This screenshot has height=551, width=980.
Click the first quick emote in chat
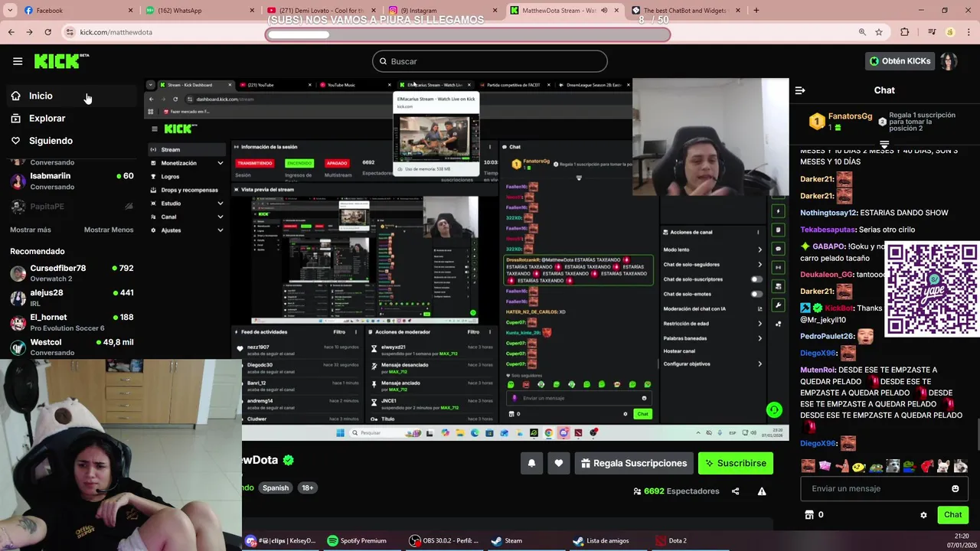(x=808, y=465)
